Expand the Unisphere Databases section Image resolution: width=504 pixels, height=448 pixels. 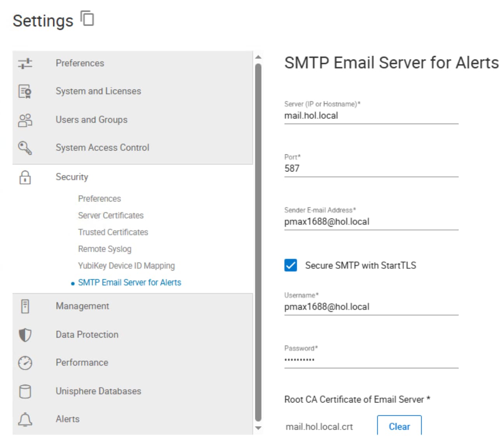pos(133,391)
